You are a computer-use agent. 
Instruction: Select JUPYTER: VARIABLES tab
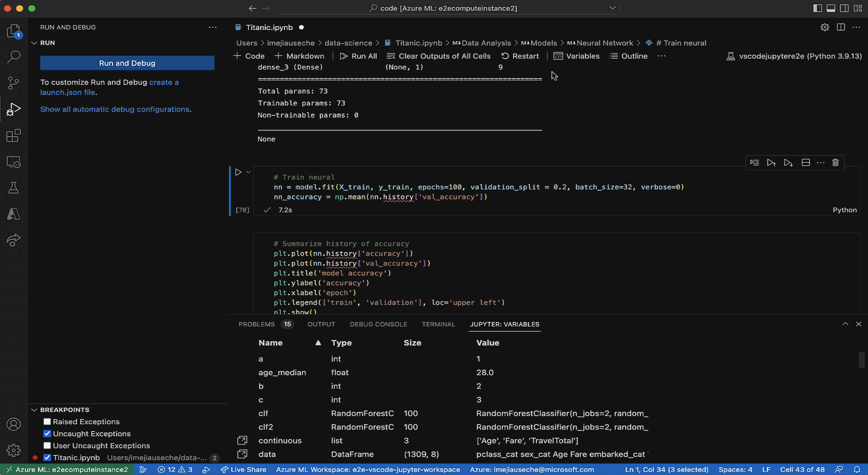click(505, 324)
